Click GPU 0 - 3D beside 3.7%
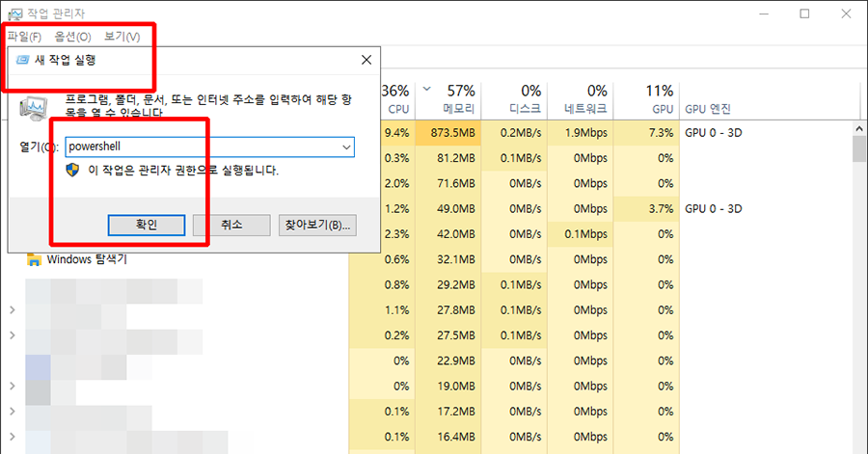This screenshot has height=454, width=868. coord(714,209)
